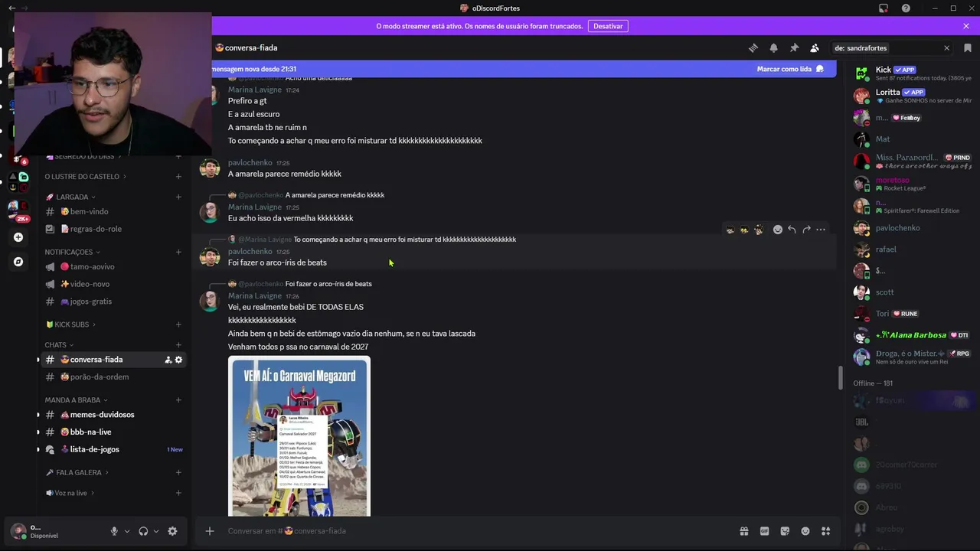Expand the KICK SUBS category
This screenshot has height=551, width=980.
tap(70, 324)
